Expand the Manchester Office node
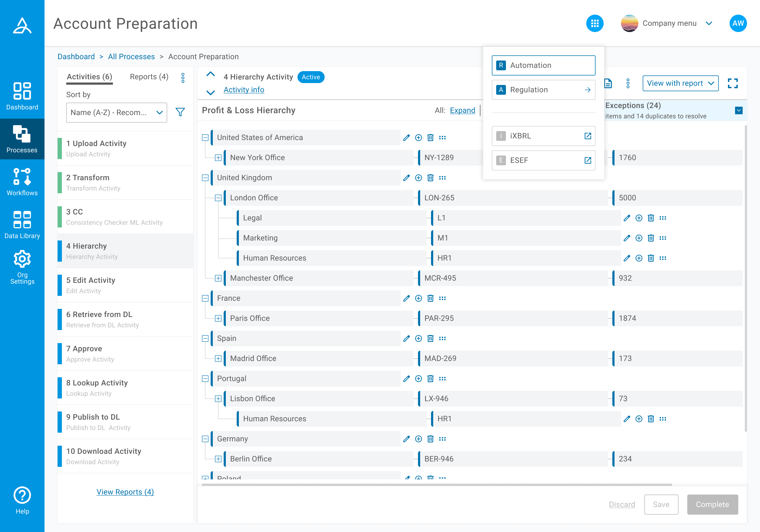This screenshot has height=532, width=760. [218, 278]
